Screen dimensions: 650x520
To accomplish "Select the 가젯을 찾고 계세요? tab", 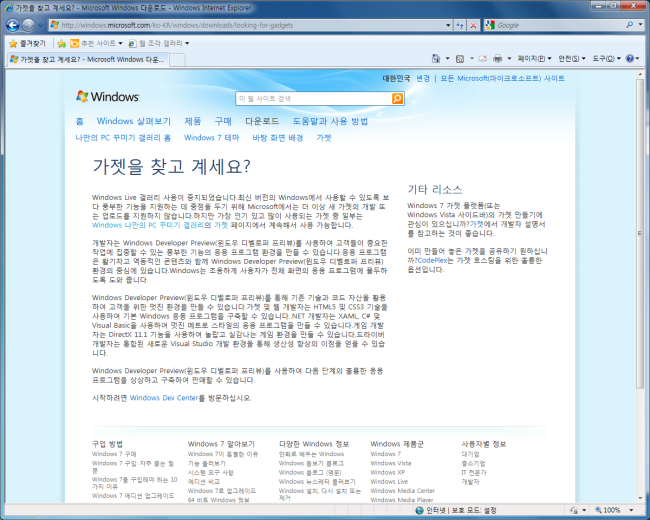I will pyautogui.click(x=87, y=60).
